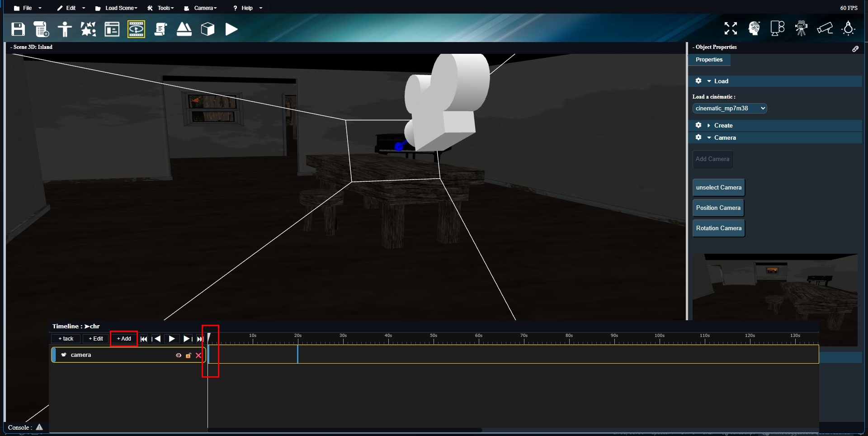Click the Position Camera button
Viewport: 868px width, 436px height.
pos(718,208)
